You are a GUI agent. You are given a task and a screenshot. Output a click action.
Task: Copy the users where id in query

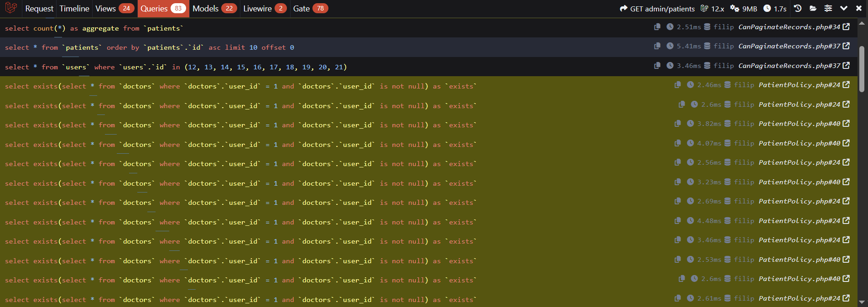tap(657, 66)
